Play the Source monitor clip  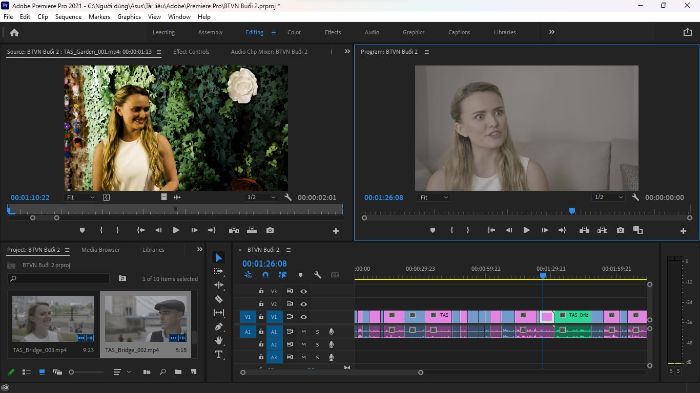[x=176, y=230]
